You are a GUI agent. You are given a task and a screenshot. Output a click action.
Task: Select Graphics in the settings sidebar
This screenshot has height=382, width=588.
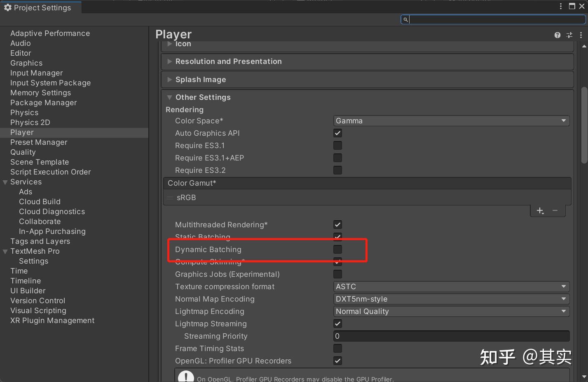[26, 63]
